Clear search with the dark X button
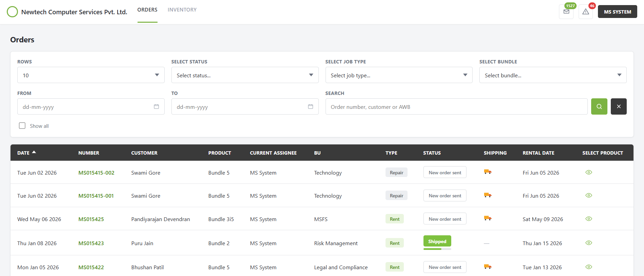Screen dimensions: 644x276 tap(619, 106)
